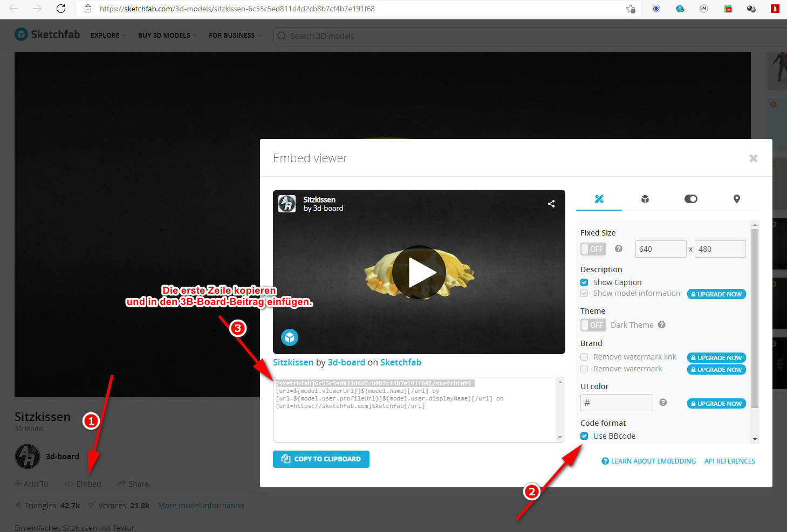Click Add To button under model
The image size is (787, 532).
click(x=31, y=484)
